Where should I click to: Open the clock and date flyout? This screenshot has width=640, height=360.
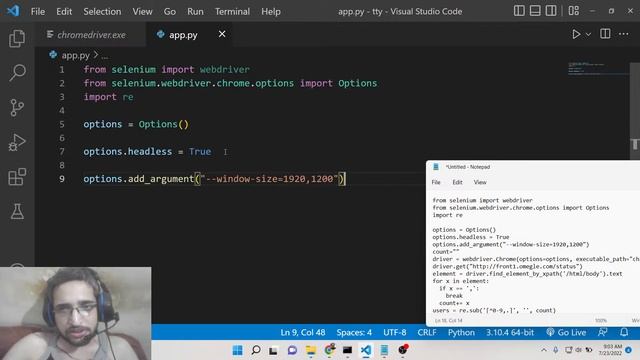[612, 350]
